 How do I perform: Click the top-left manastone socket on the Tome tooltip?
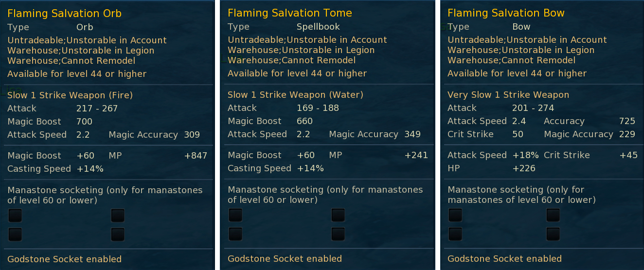[x=235, y=215]
